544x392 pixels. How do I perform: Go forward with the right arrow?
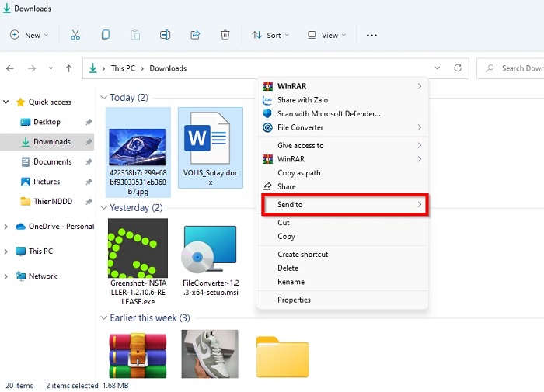coord(32,68)
